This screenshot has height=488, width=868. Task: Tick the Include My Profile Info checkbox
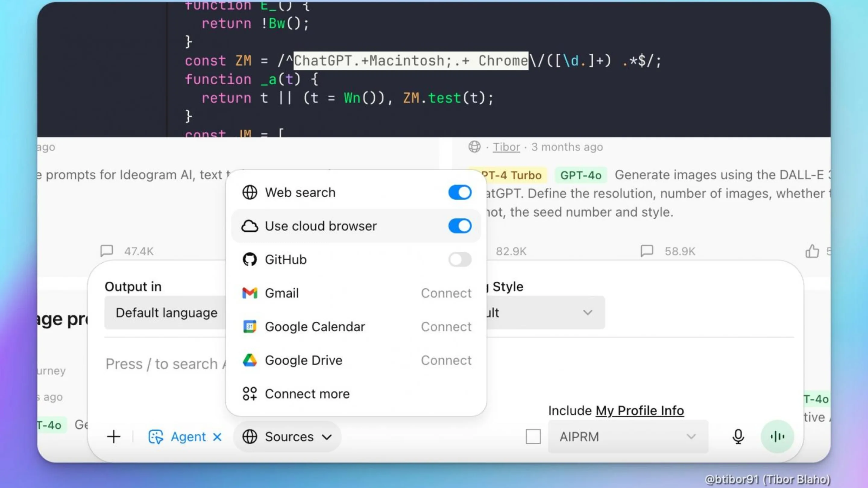pos(533,436)
